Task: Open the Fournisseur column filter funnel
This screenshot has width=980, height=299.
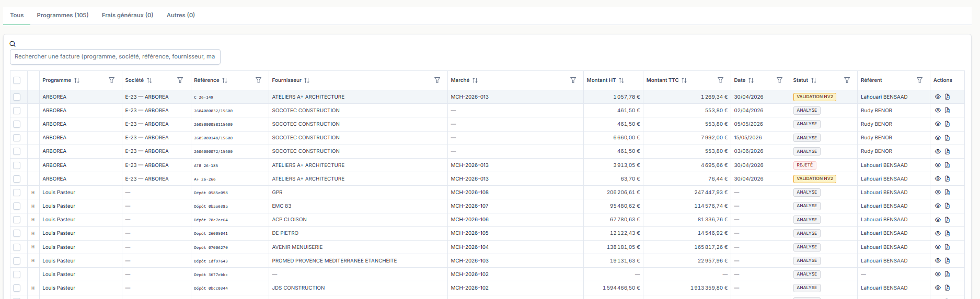Action: pyautogui.click(x=437, y=80)
